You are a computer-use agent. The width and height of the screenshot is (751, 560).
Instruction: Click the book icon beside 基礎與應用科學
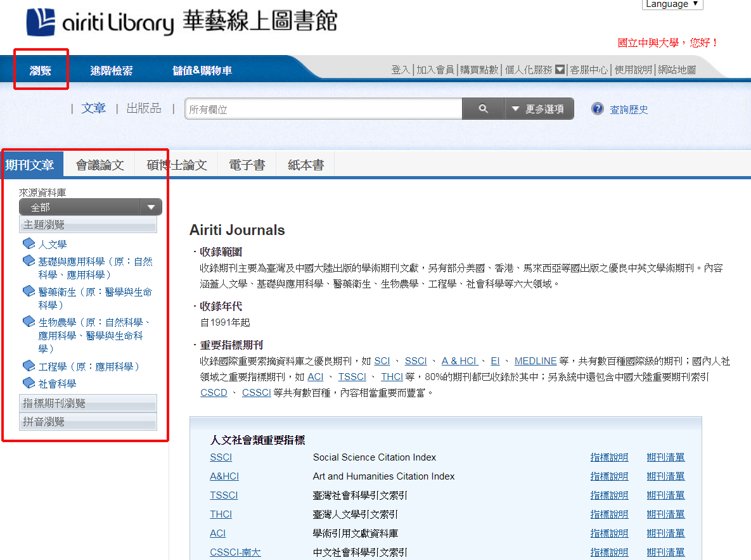coord(29,261)
